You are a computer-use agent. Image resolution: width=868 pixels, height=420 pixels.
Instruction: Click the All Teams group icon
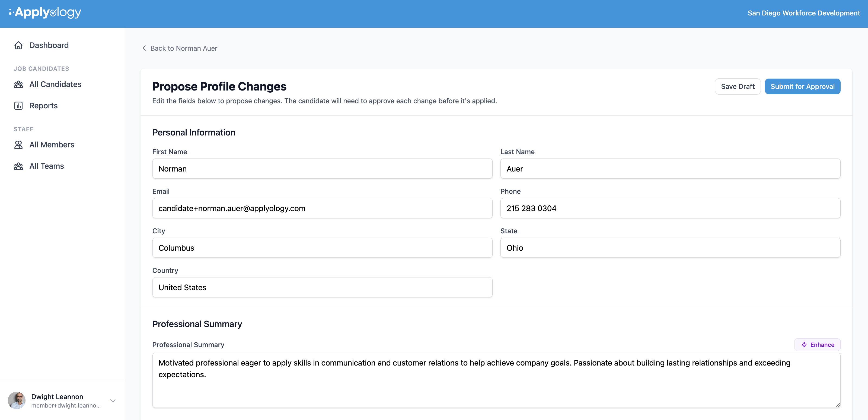coord(18,166)
